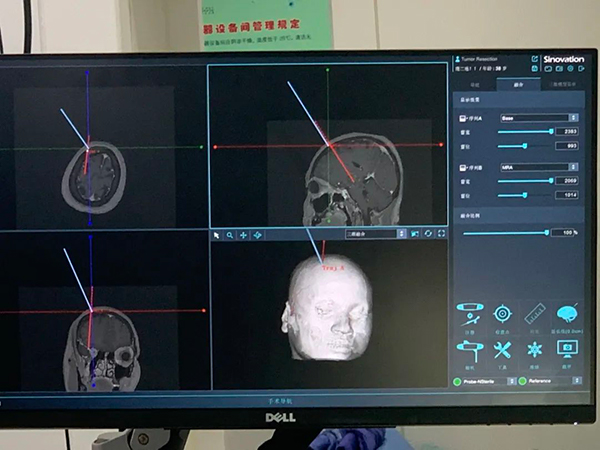Click the Sinovation logo
The width and height of the screenshot is (600, 450).
click(x=564, y=59)
